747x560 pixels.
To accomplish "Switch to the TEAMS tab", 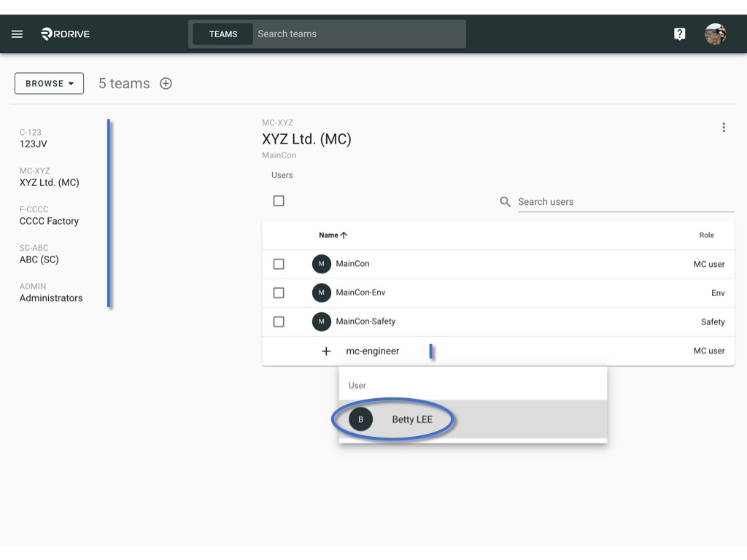I will 223,34.
